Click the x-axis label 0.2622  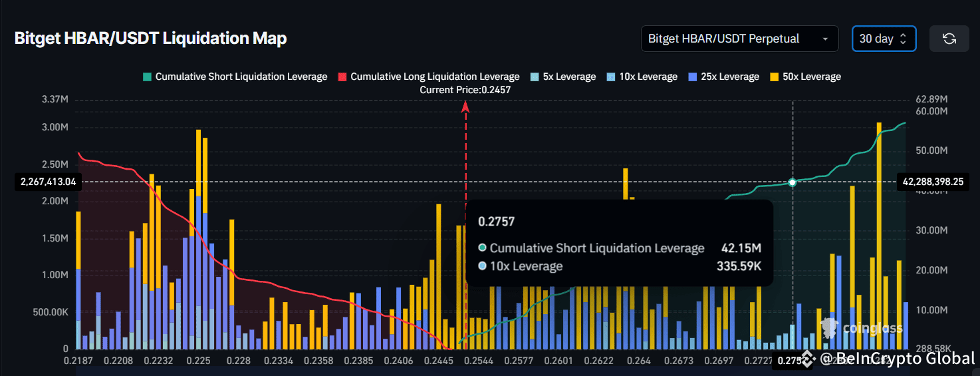tap(599, 361)
